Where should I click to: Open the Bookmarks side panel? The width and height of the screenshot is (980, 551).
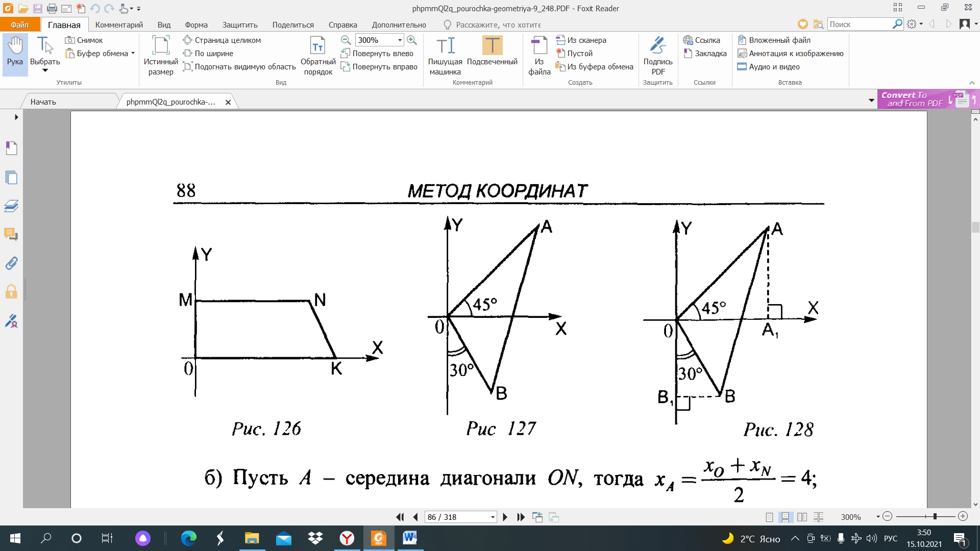click(11, 148)
